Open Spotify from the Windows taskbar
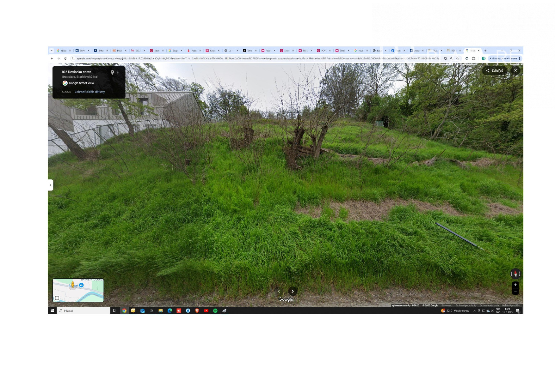The width and height of the screenshot is (555, 392). click(215, 311)
